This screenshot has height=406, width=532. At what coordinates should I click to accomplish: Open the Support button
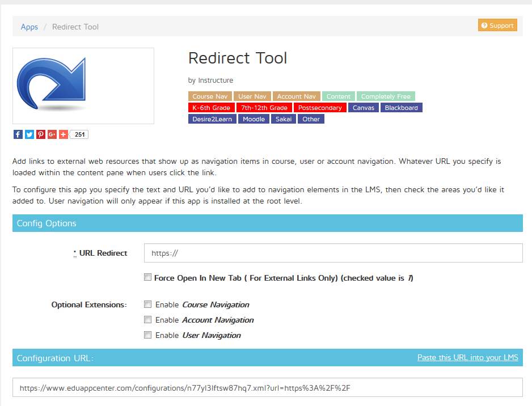[497, 26]
